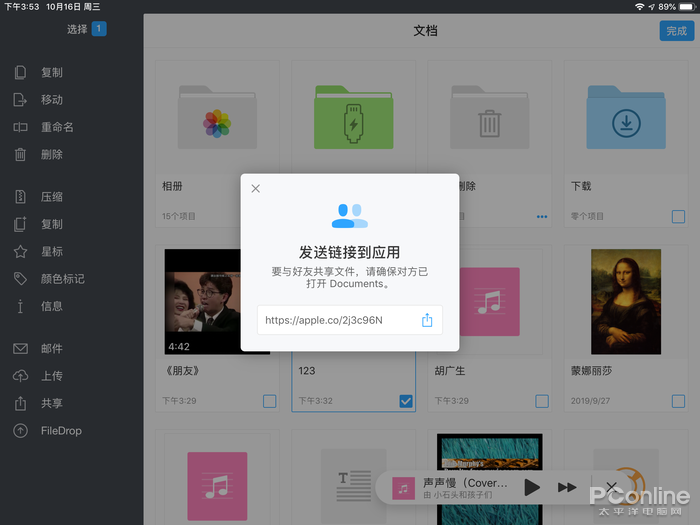Check the box for the 下载 folder
The height and width of the screenshot is (525, 700).
pyautogui.click(x=678, y=217)
